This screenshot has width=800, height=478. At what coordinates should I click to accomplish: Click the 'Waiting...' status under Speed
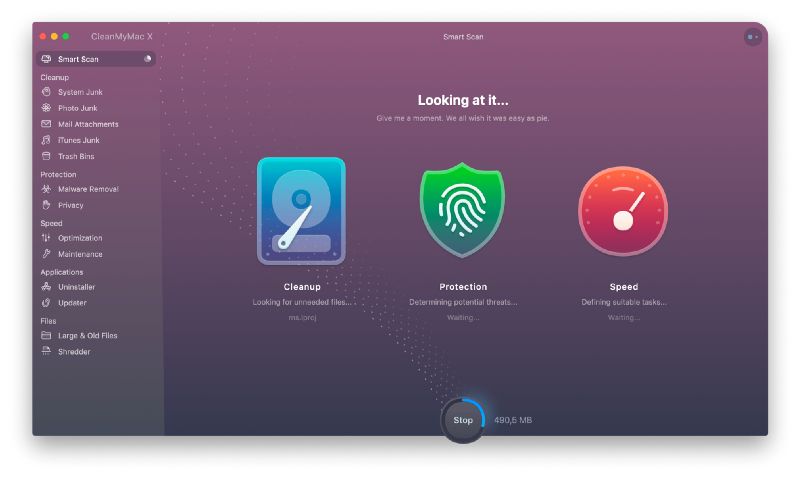(x=623, y=317)
